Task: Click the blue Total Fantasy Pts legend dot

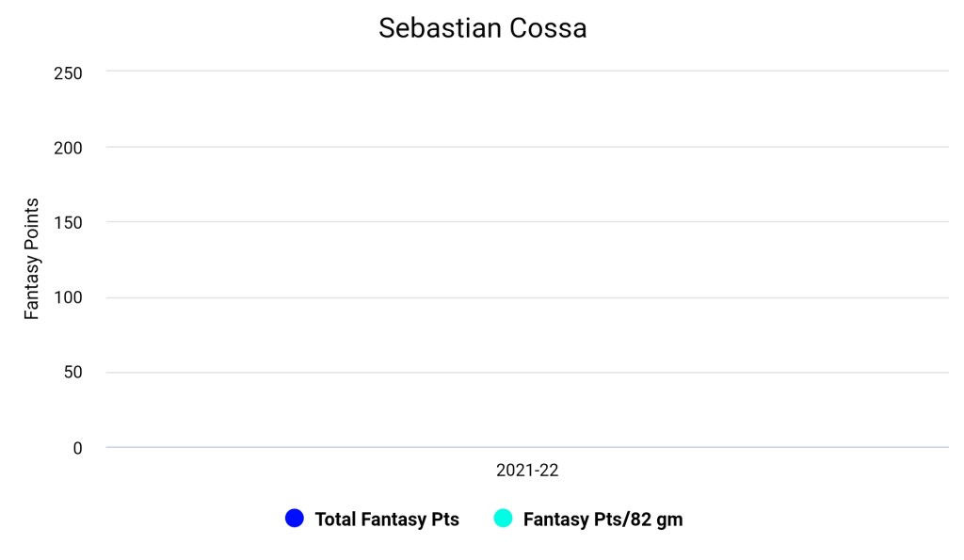Action: (295, 518)
